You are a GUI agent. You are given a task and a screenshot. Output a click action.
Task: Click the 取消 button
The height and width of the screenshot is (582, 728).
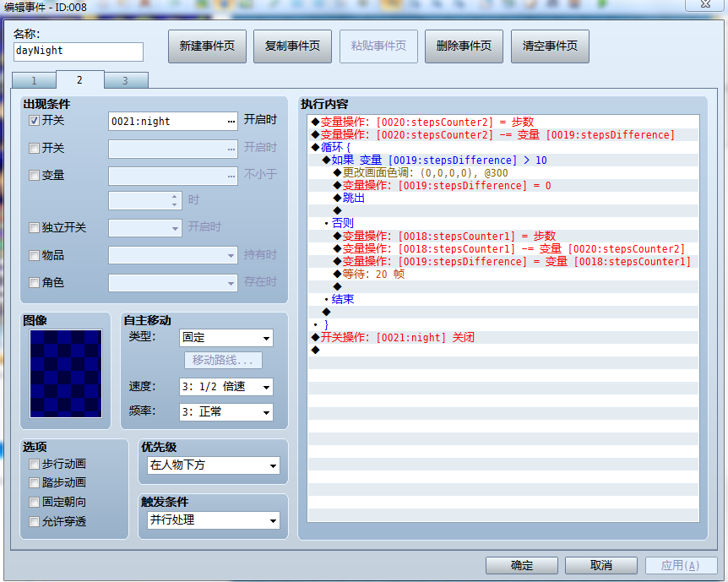(x=601, y=565)
